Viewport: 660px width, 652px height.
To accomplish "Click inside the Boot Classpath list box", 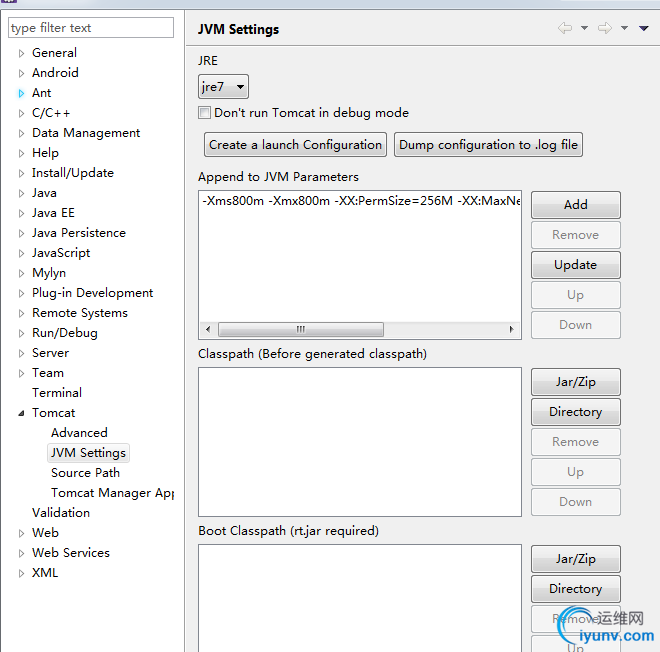I will click(360, 598).
